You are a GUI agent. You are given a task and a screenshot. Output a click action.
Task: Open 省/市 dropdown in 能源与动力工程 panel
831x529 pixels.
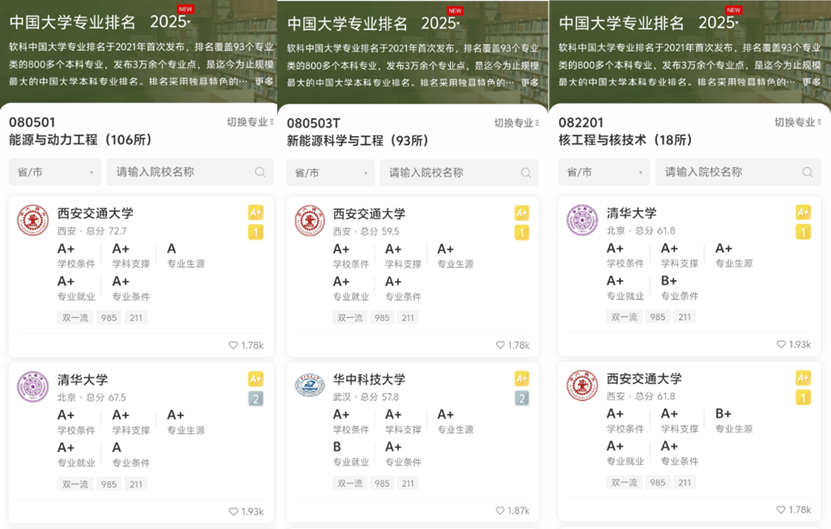[x=55, y=172]
